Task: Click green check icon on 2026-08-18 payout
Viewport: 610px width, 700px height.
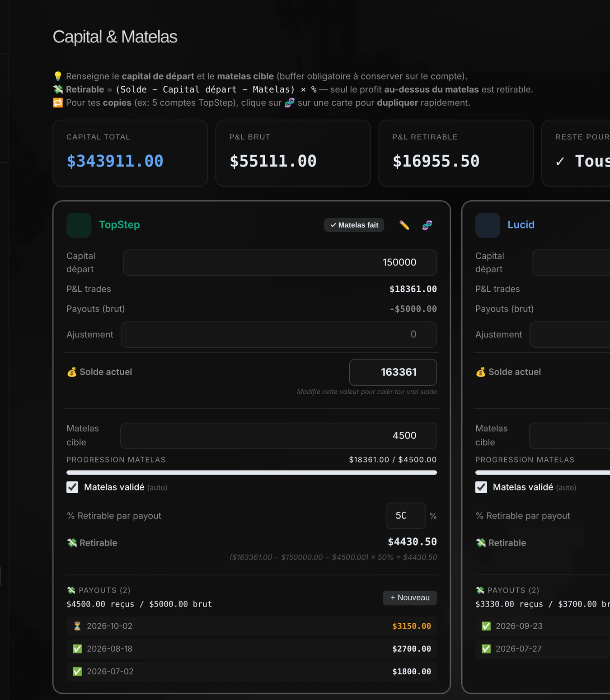Action: [77, 649]
